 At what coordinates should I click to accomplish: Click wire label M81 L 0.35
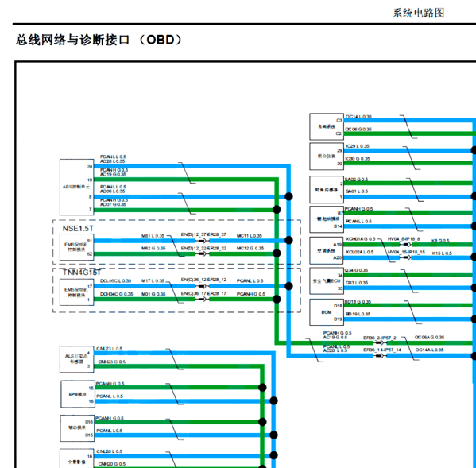pyautogui.click(x=153, y=236)
